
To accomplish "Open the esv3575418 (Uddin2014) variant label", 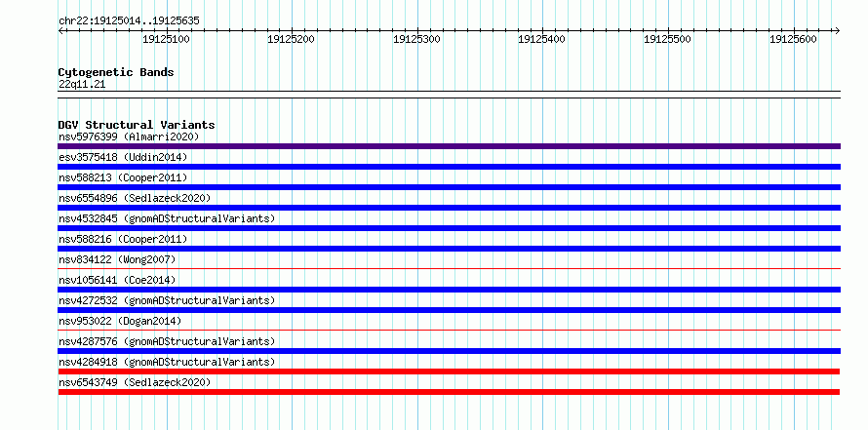I will coord(123,157).
